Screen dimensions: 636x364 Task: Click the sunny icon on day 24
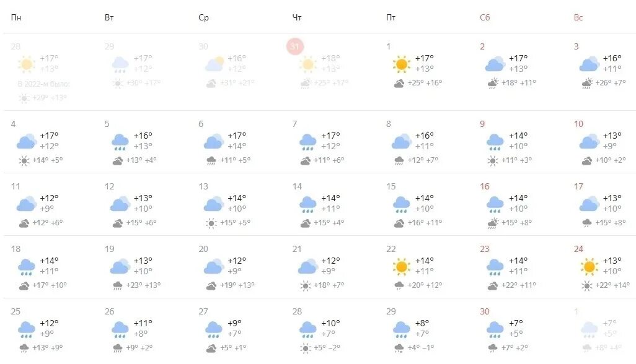(589, 266)
